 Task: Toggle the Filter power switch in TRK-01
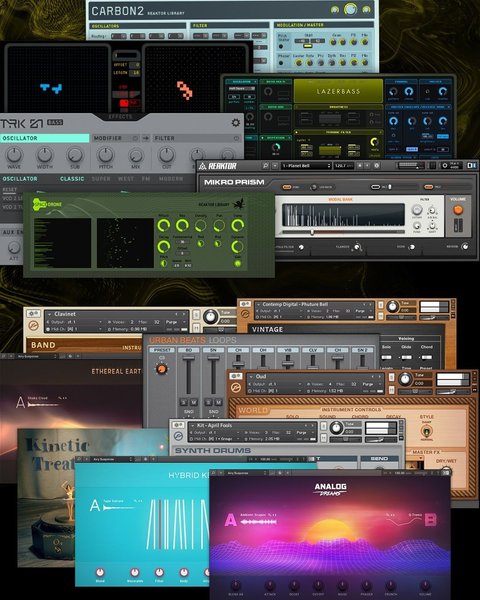[x=236, y=138]
